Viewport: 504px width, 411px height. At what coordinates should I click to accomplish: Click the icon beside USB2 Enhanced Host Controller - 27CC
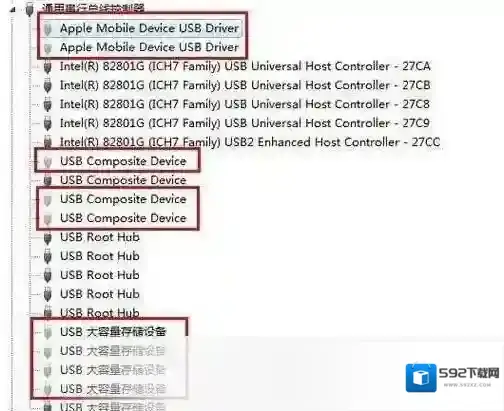coord(48,142)
